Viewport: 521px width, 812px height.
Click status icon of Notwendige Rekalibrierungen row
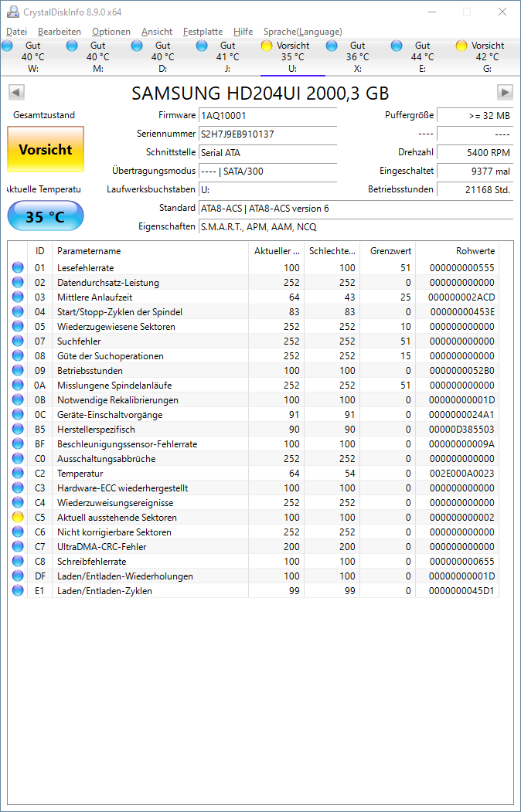(18, 400)
